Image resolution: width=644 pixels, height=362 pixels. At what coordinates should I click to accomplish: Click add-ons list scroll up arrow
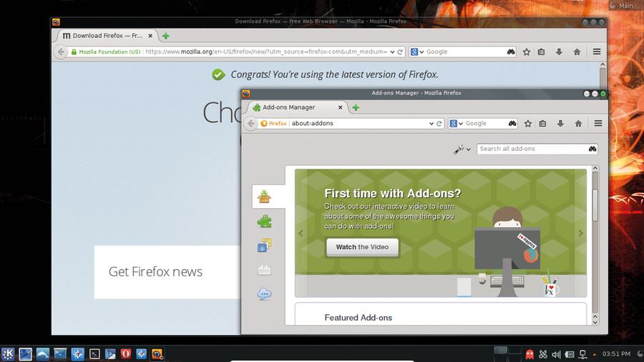click(x=595, y=169)
